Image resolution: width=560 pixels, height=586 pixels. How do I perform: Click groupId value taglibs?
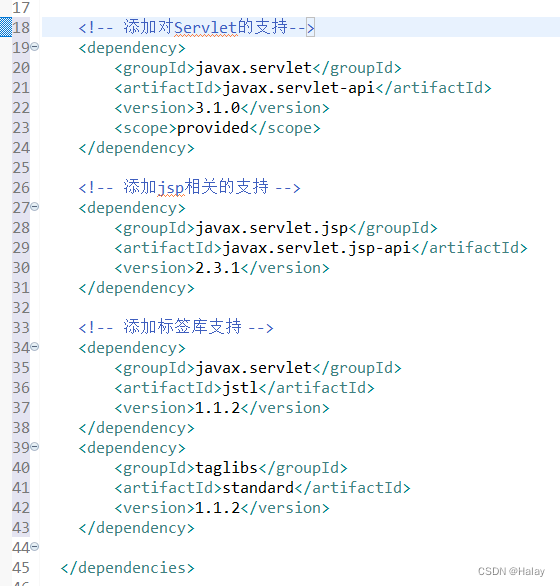click(227, 468)
